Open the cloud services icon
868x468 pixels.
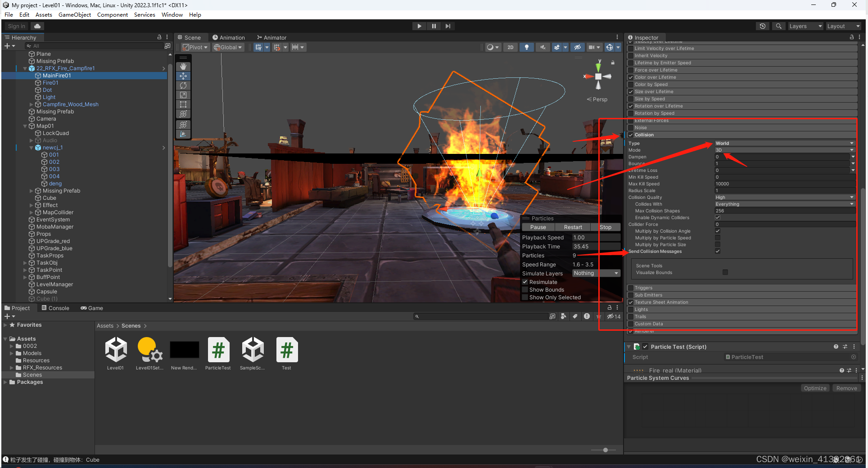coord(37,26)
